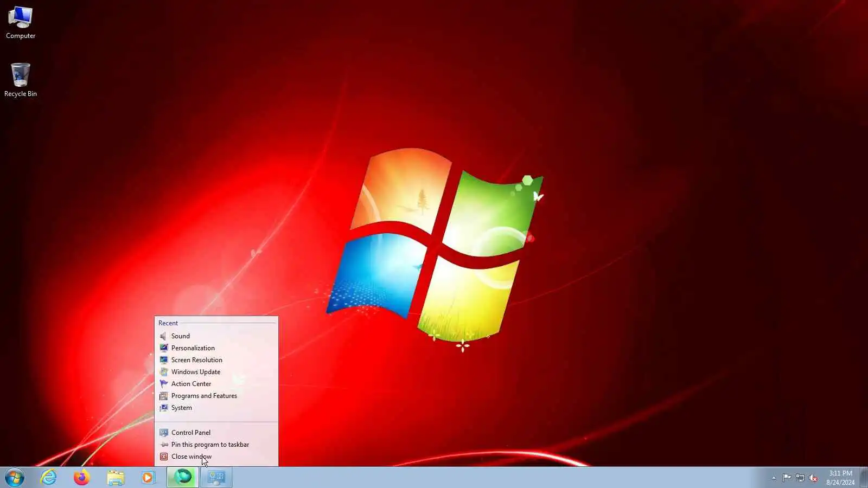Open Personalization from the jump list
868x488 pixels.
tap(216, 348)
